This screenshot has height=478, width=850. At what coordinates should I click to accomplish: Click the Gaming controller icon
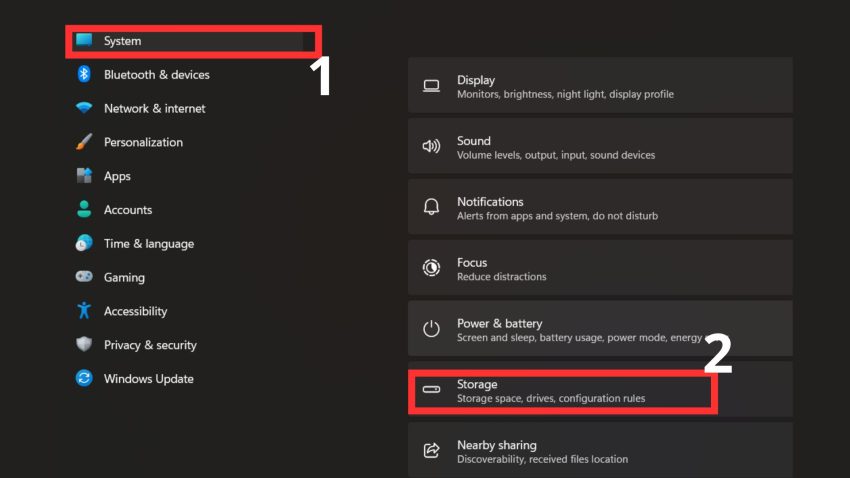(84, 276)
